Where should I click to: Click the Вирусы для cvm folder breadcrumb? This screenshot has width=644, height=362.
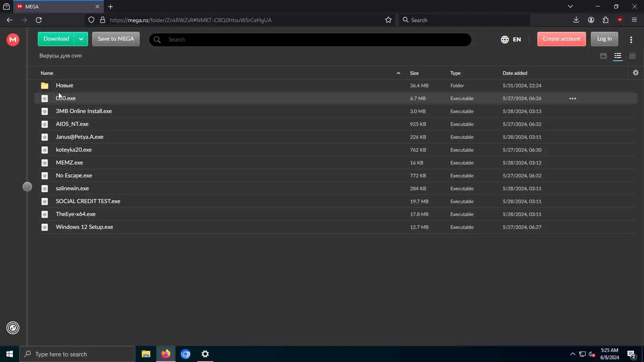[x=60, y=56]
